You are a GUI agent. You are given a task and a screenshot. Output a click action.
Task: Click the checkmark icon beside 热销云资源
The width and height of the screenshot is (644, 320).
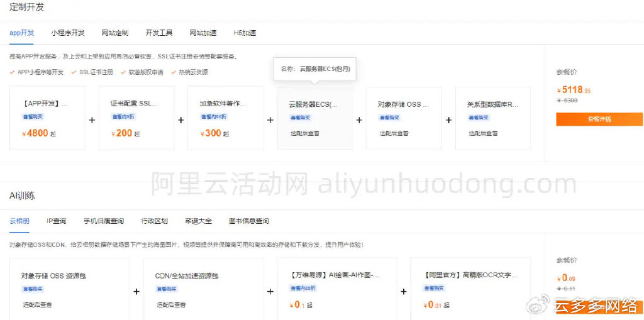(x=174, y=72)
